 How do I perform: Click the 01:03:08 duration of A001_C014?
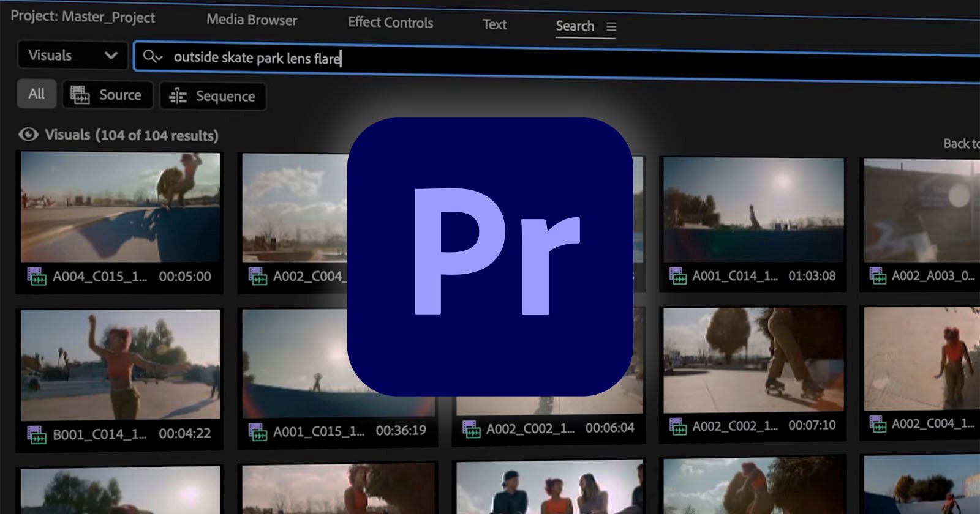click(x=812, y=276)
